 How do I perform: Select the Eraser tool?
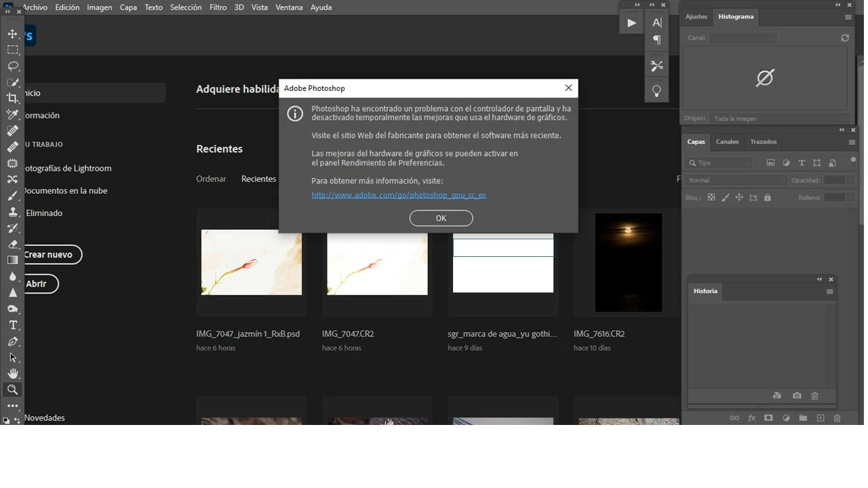coord(12,244)
